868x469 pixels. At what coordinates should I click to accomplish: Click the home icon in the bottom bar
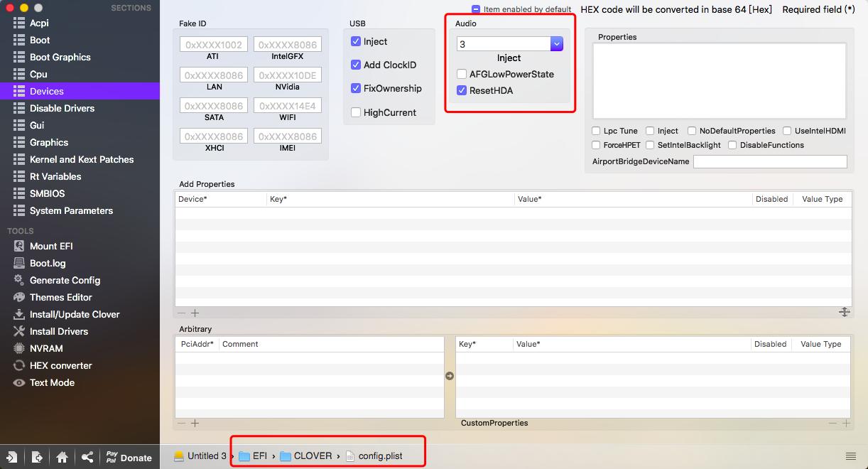(x=62, y=457)
